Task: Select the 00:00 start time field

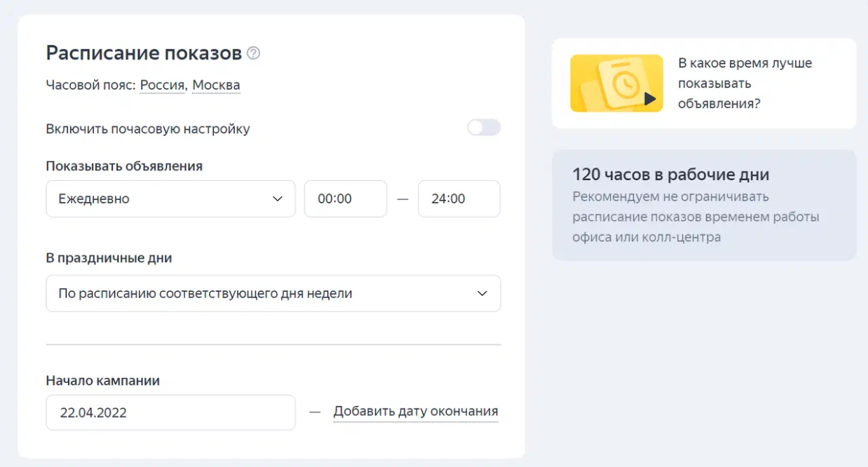Action: pyautogui.click(x=345, y=199)
